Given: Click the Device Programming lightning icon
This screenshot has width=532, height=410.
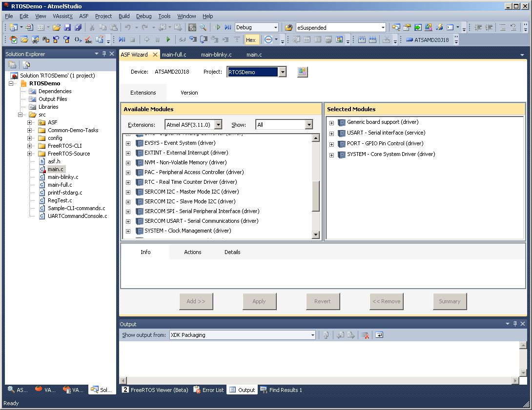Looking at the screenshot, I should pos(439,27).
